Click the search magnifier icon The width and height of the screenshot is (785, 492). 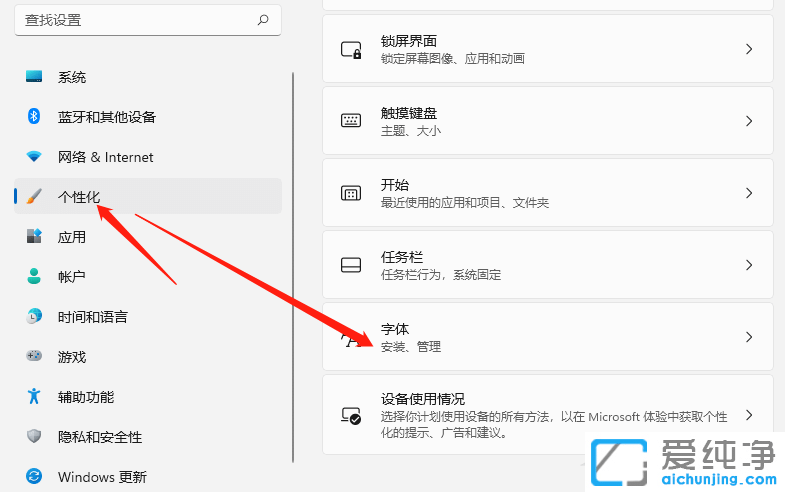click(263, 19)
